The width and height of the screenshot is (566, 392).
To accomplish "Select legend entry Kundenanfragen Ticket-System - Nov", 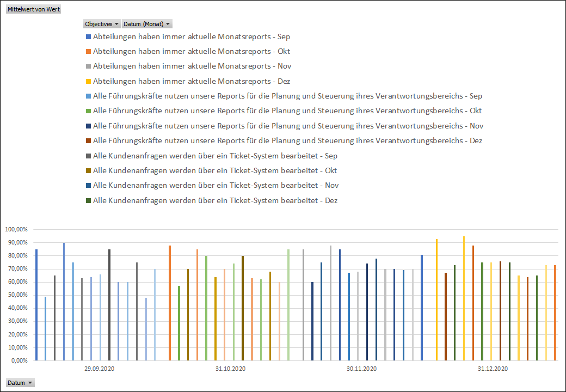I will click(212, 186).
